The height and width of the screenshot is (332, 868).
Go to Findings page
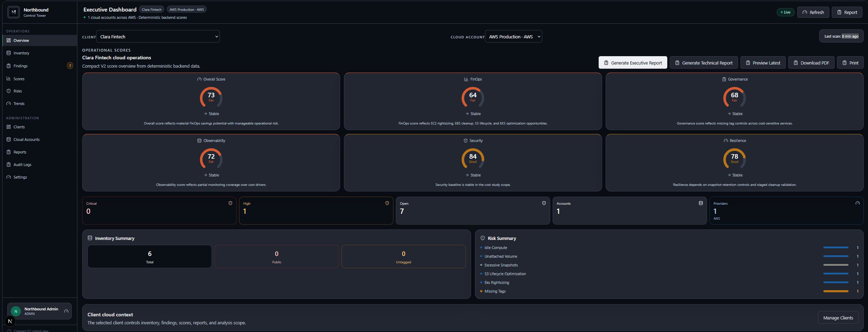click(39, 66)
